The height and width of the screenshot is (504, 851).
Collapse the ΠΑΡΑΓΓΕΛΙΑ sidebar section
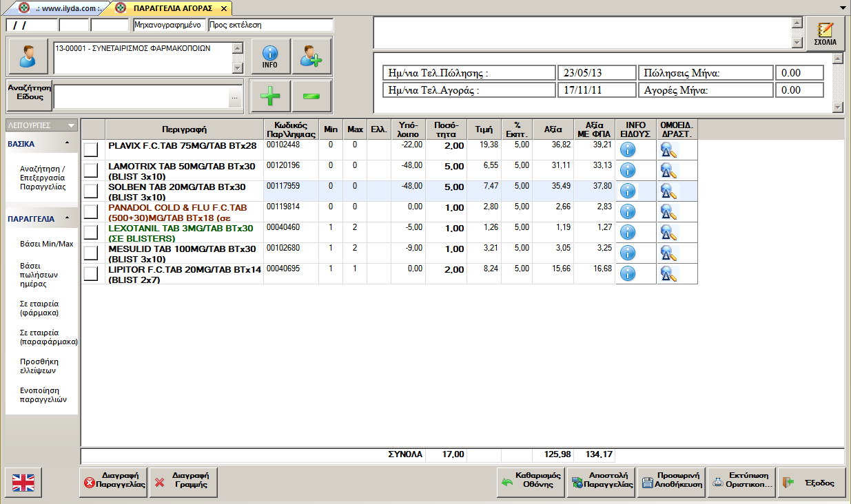[x=67, y=218]
